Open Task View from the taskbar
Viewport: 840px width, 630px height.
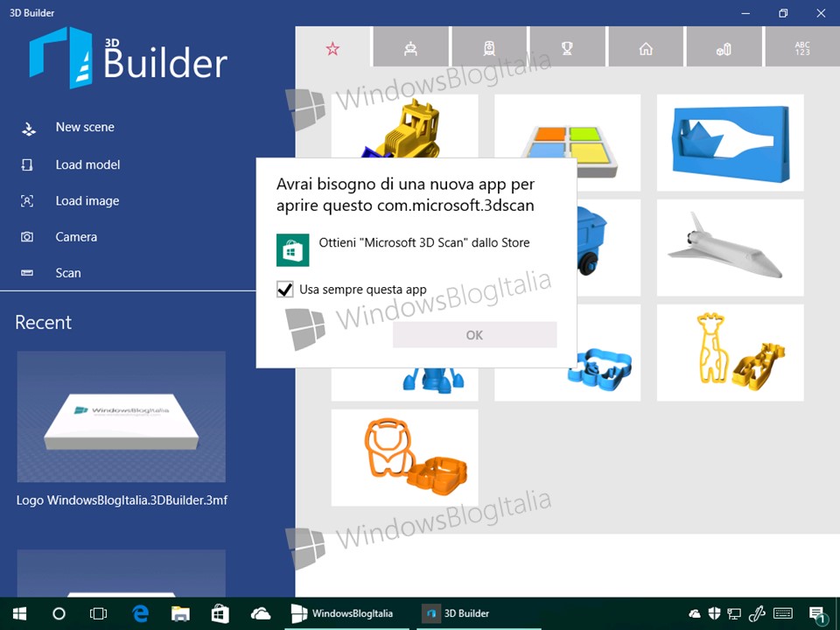(99, 614)
